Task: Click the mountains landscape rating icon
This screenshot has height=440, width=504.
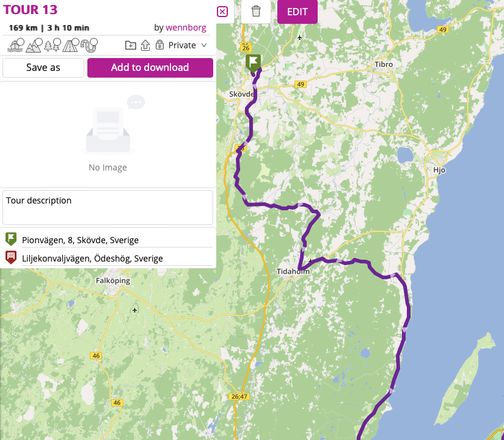Action: (x=34, y=45)
